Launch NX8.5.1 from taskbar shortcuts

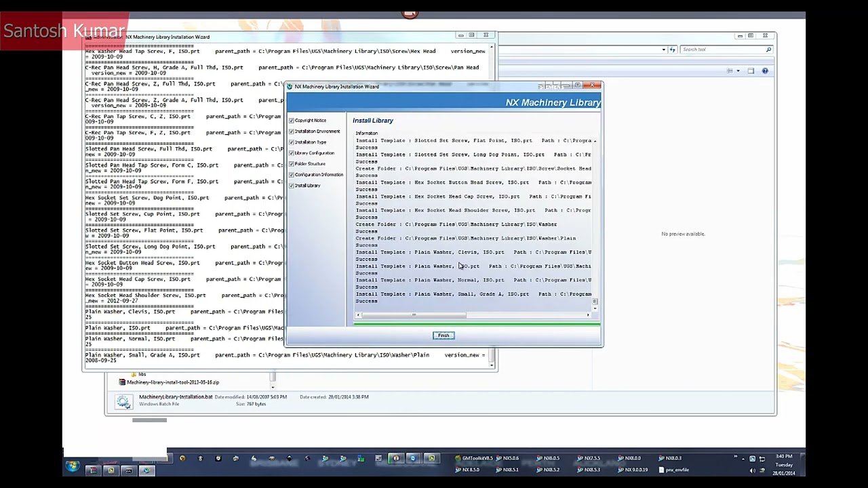click(507, 470)
